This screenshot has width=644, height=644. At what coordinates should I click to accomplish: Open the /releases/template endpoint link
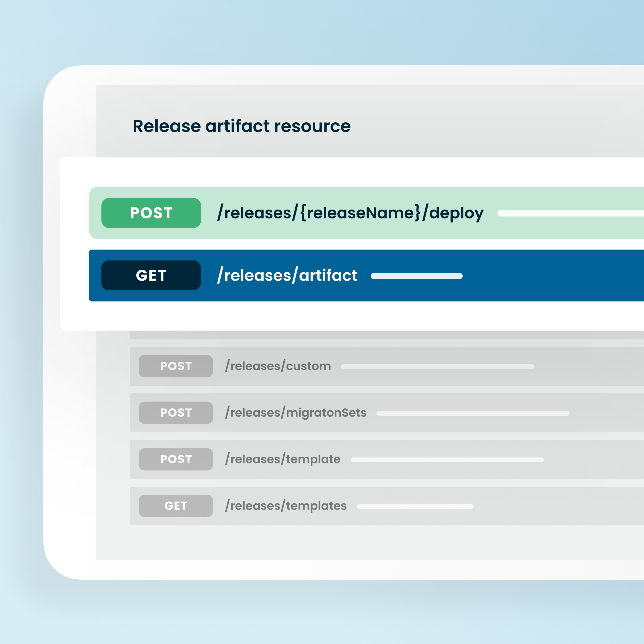[x=282, y=459]
